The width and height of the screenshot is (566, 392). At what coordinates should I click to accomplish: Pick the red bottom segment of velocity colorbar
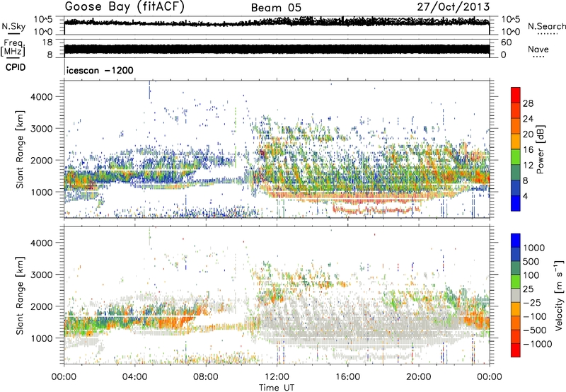click(x=516, y=350)
